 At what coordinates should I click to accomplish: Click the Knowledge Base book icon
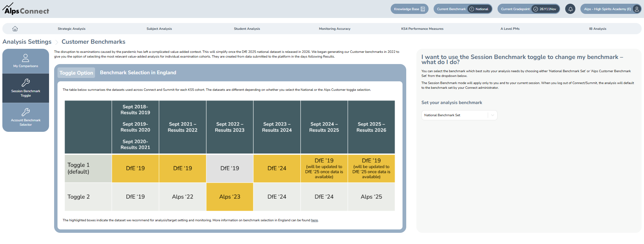(423, 9)
